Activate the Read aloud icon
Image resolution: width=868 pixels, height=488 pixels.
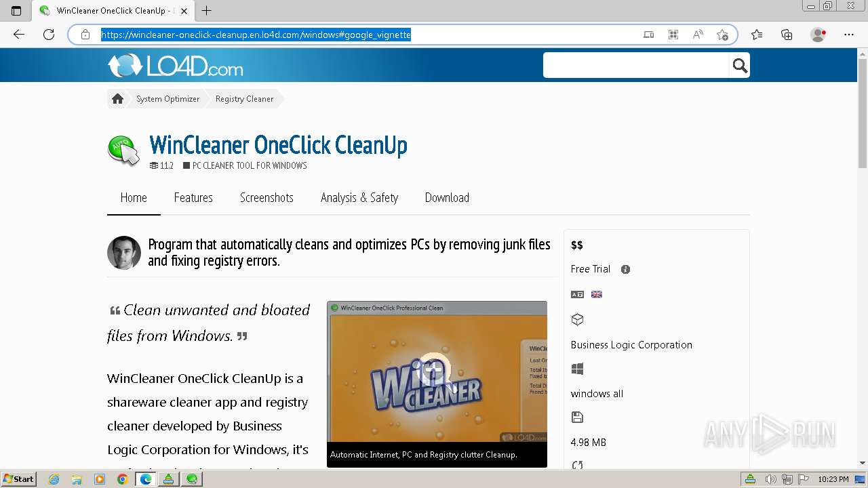pos(698,35)
